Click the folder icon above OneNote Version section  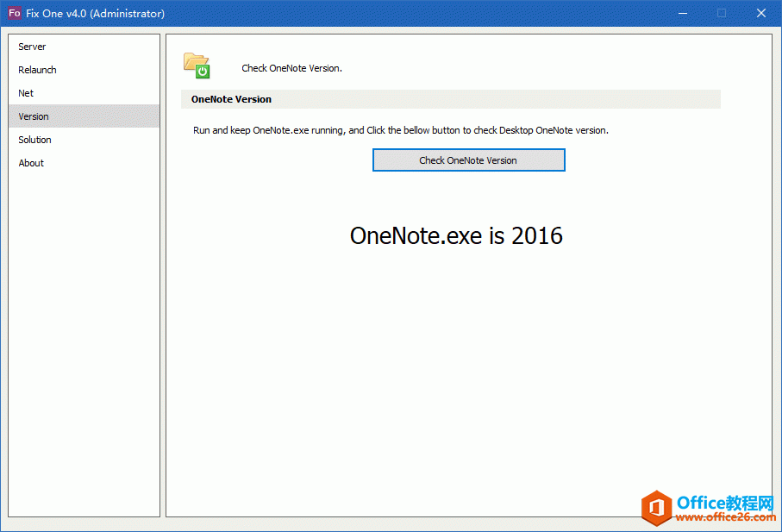pos(197,65)
